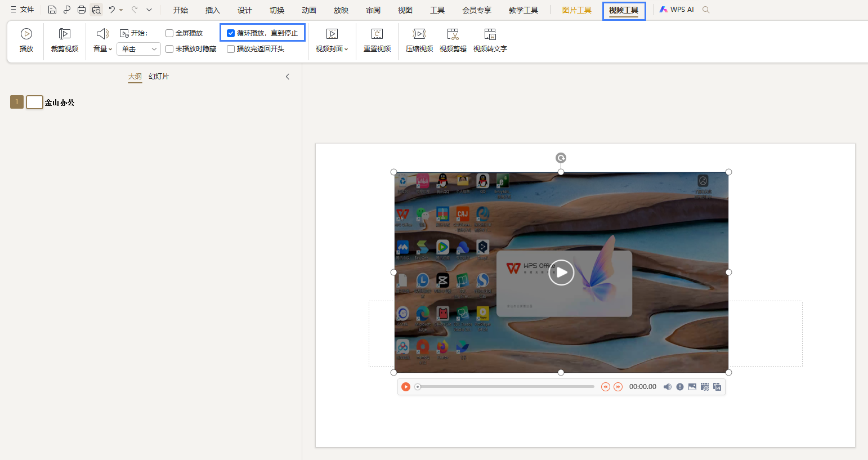Select the Compress Video (压缩视频) tool

[419, 34]
